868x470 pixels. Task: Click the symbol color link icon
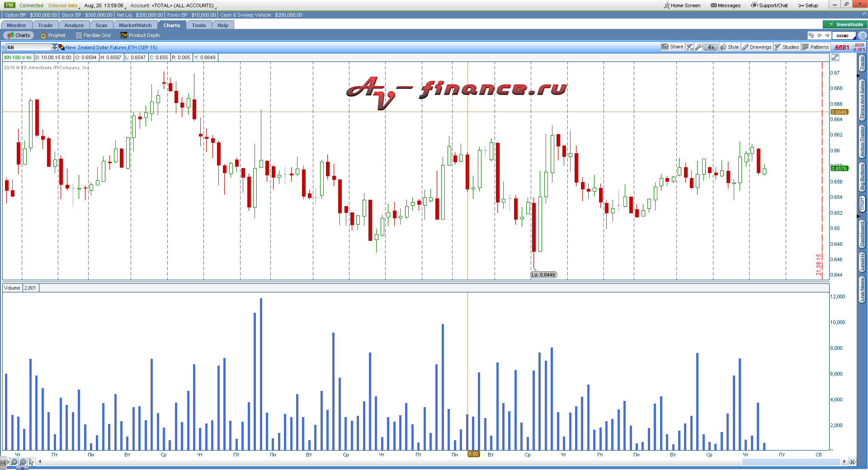coord(61,47)
